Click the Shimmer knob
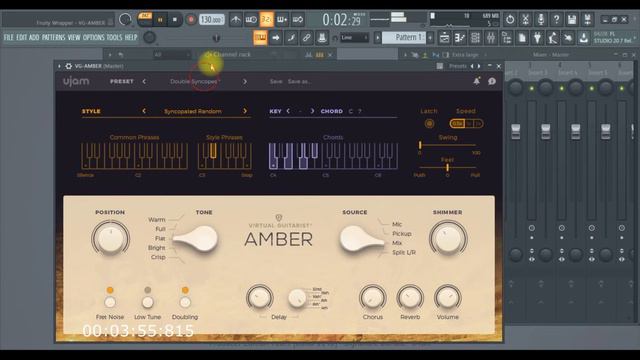The height and width of the screenshot is (360, 640). point(448,239)
